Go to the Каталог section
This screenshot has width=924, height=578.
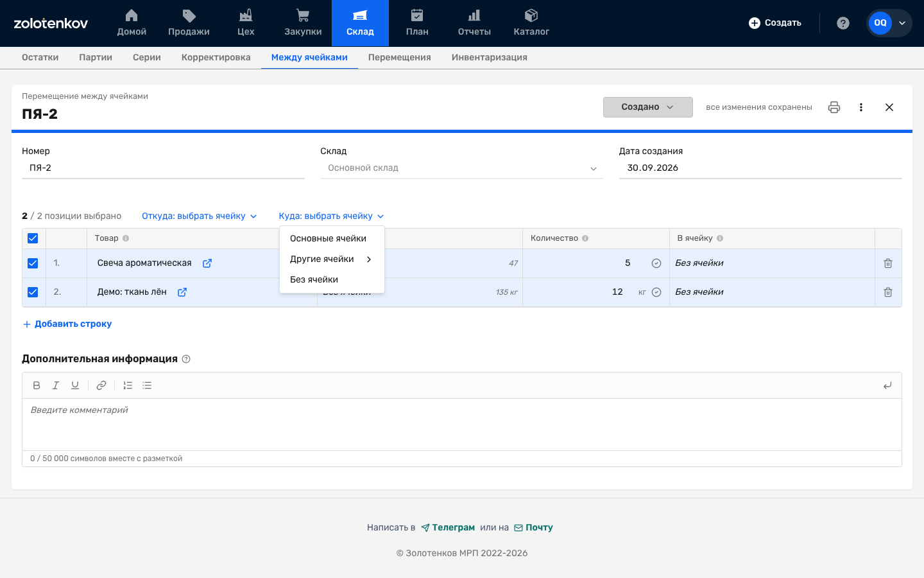click(531, 23)
